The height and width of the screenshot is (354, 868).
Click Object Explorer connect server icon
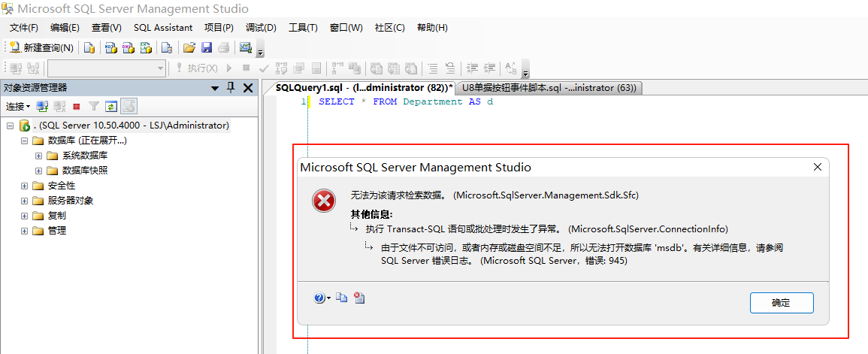point(42,106)
